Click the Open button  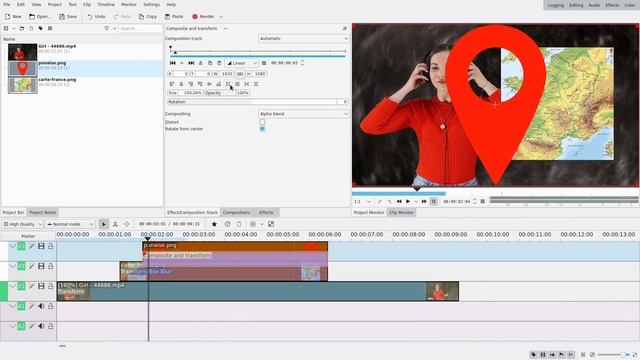tap(40, 17)
